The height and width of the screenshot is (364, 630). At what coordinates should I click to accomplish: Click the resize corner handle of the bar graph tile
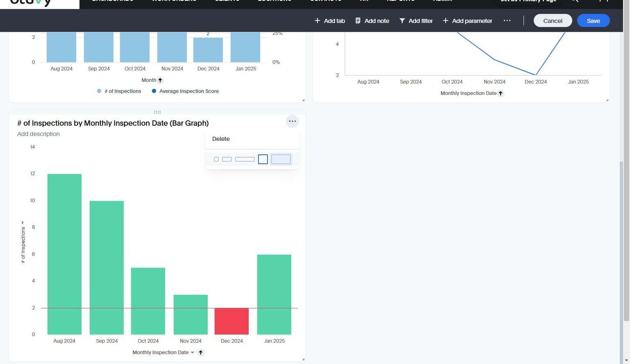click(303, 359)
